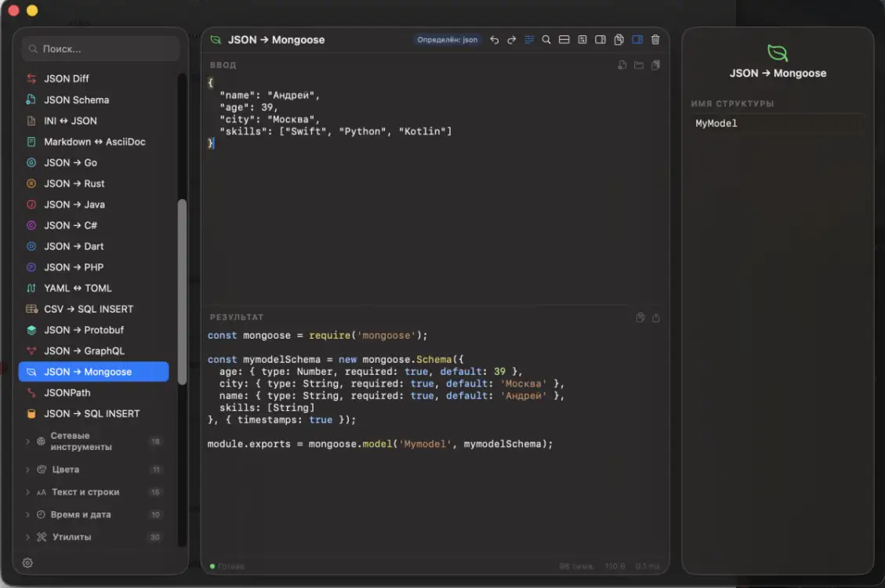Screen dimensions: 885x588
Task: Expand the 'Сетевые инструменты' category
Action: tap(94, 441)
